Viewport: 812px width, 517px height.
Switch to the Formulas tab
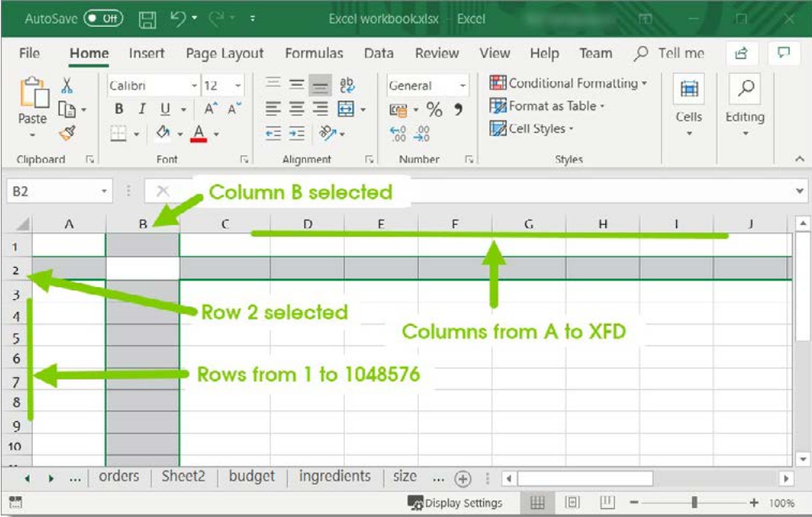(314, 53)
